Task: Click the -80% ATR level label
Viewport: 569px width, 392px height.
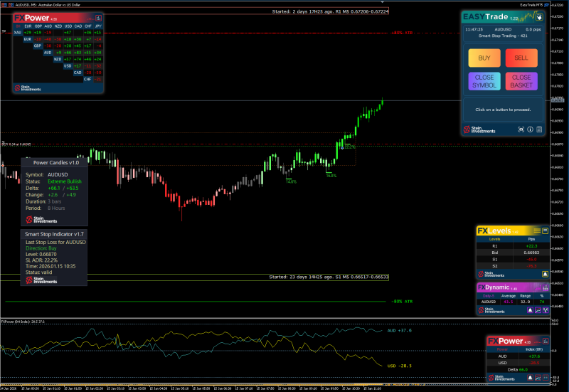Action: (x=402, y=302)
